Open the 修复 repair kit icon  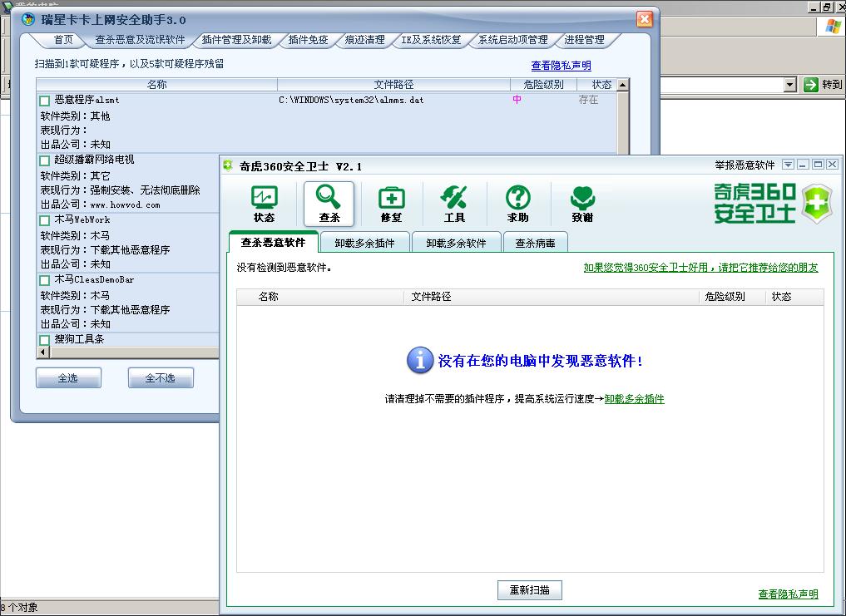tap(392, 204)
